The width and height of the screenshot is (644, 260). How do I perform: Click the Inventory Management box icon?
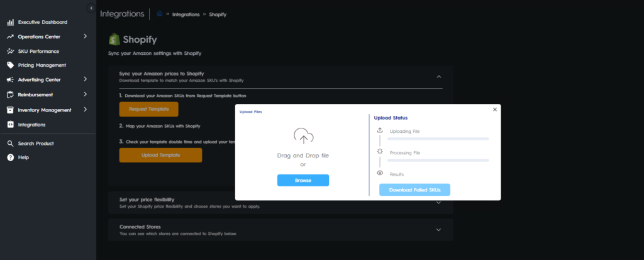(10, 110)
